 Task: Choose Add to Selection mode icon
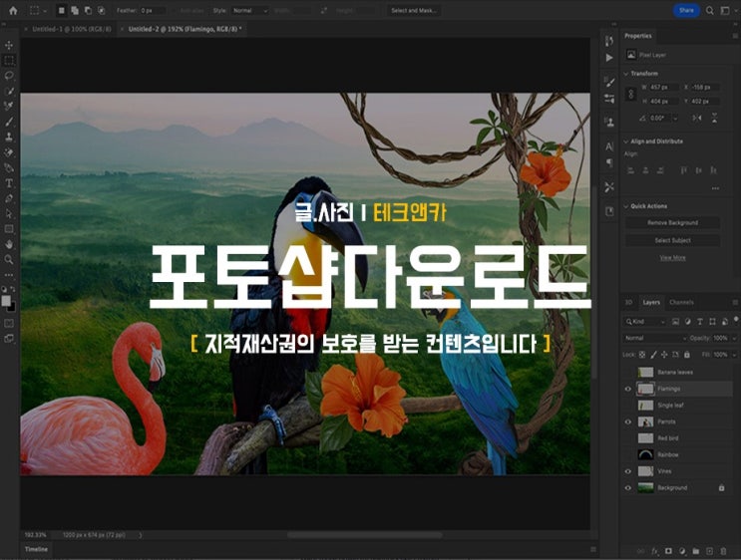tap(75, 10)
